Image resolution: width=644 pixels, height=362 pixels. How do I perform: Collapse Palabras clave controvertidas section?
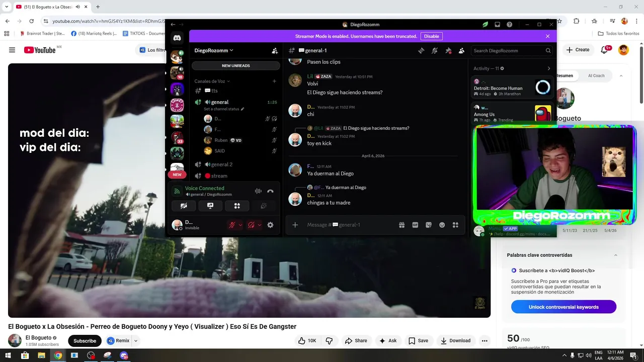coord(616,255)
